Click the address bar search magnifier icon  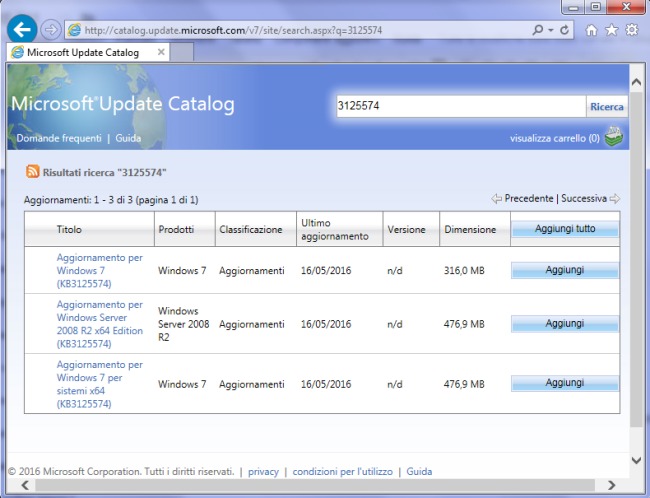(x=537, y=30)
